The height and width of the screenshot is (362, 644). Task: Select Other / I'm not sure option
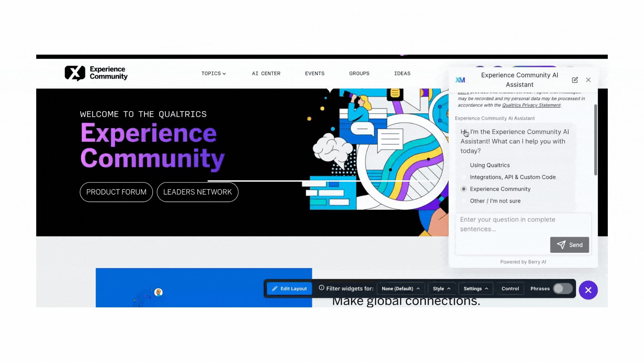464,201
